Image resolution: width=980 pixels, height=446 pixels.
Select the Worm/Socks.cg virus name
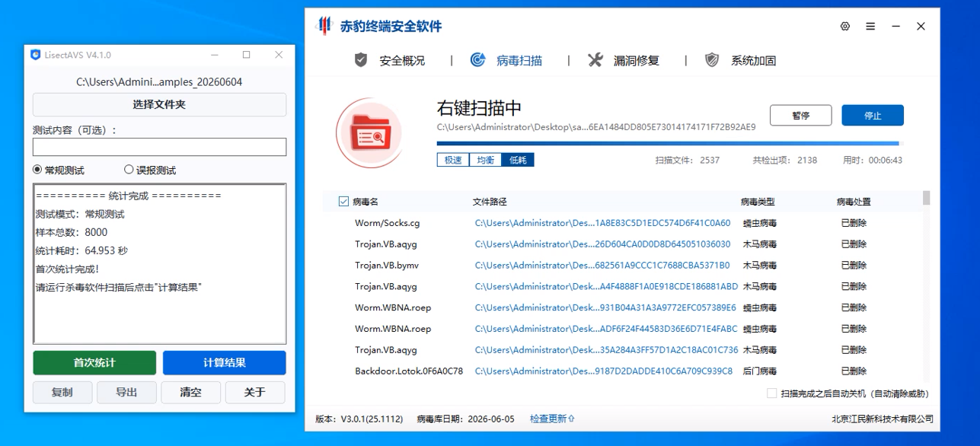(x=387, y=223)
